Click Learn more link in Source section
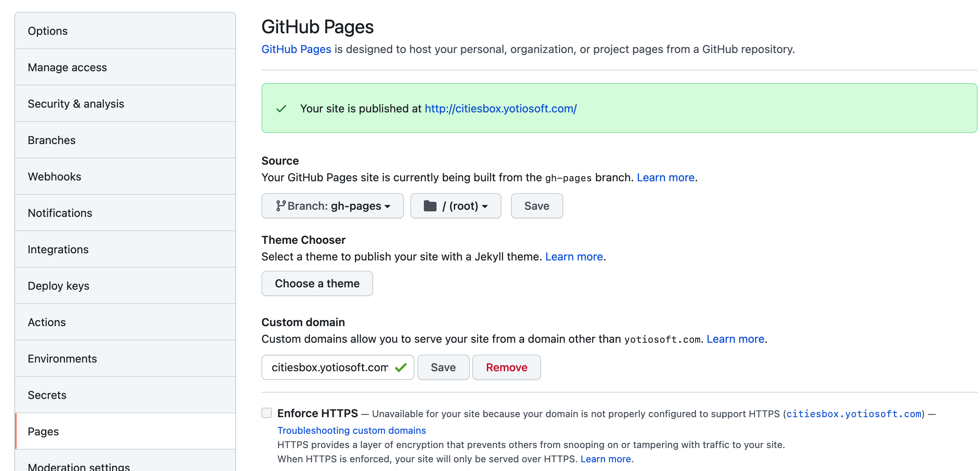Screen dimensions: 980x471 click(x=665, y=177)
